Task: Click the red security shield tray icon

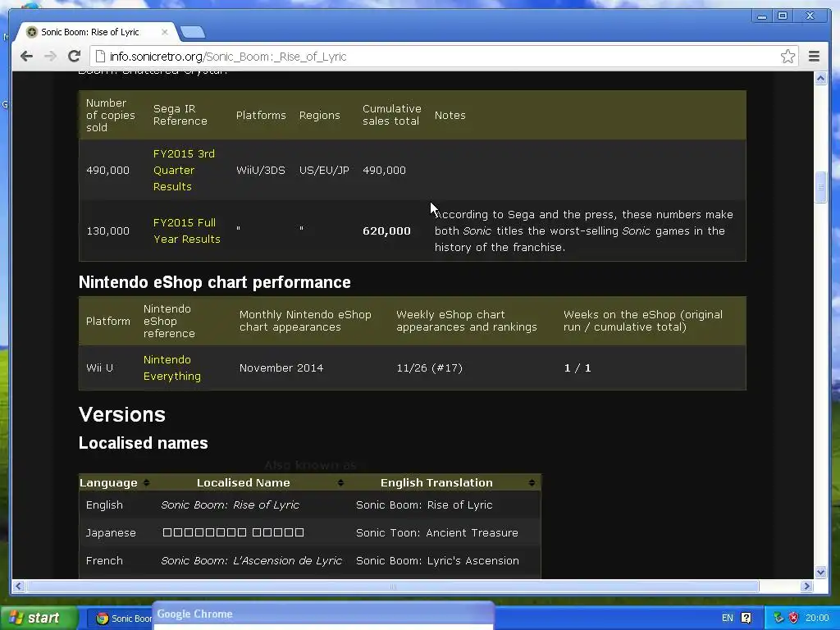Action: click(794, 618)
